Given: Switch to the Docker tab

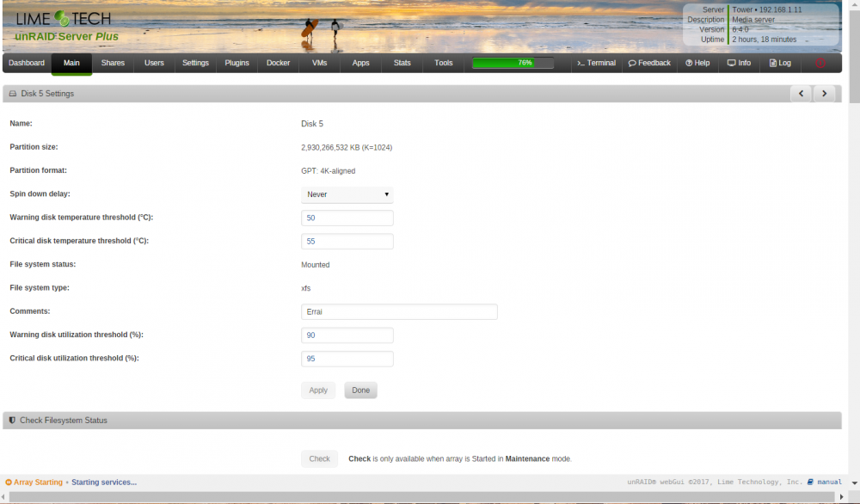Looking at the screenshot, I should point(278,63).
